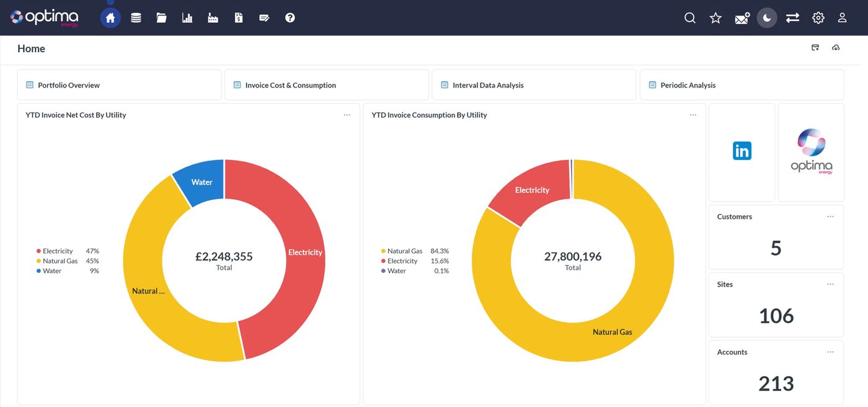Viewport: 868px width, 407px height.
Task: Click the LinkedIn tile
Action: pyautogui.click(x=742, y=151)
